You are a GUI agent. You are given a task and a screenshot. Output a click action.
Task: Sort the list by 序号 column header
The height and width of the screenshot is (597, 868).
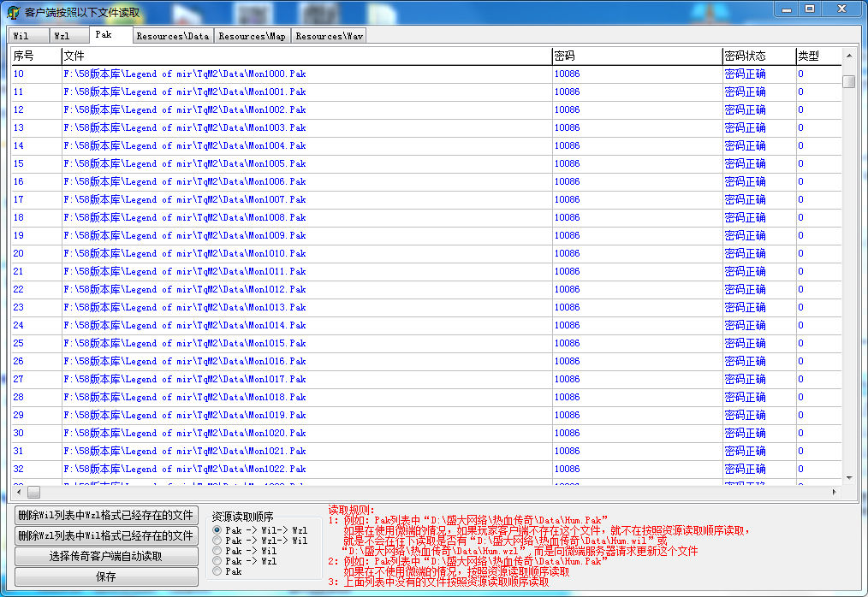pos(35,56)
